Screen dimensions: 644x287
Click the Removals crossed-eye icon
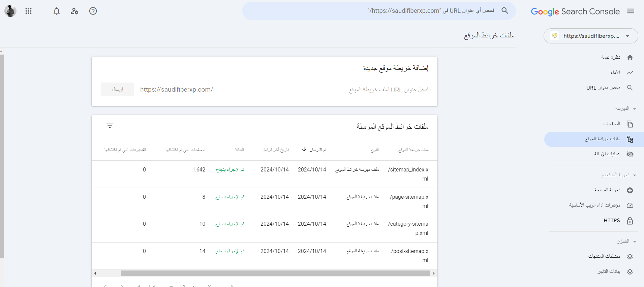click(x=630, y=154)
